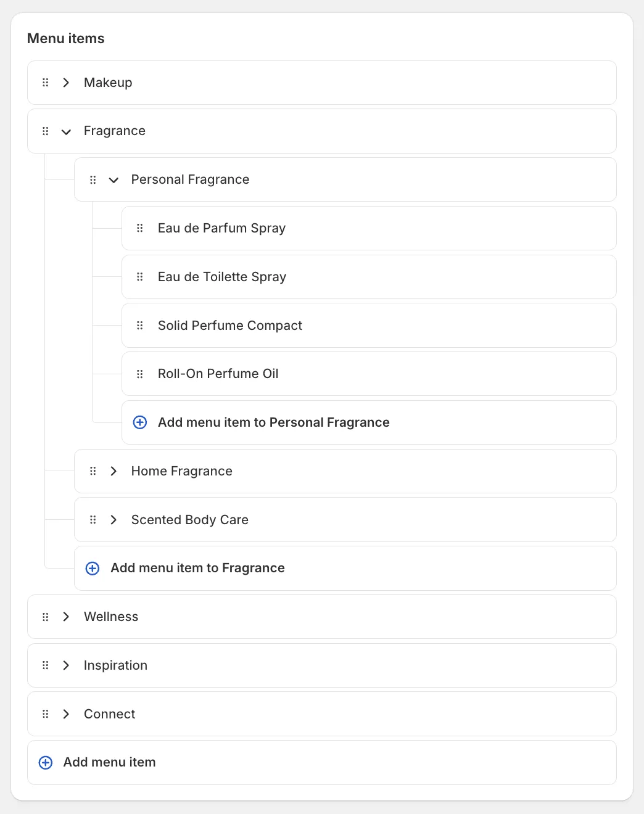The image size is (644, 814).
Task: Click drag handle beside Wellness
Action: (45, 617)
